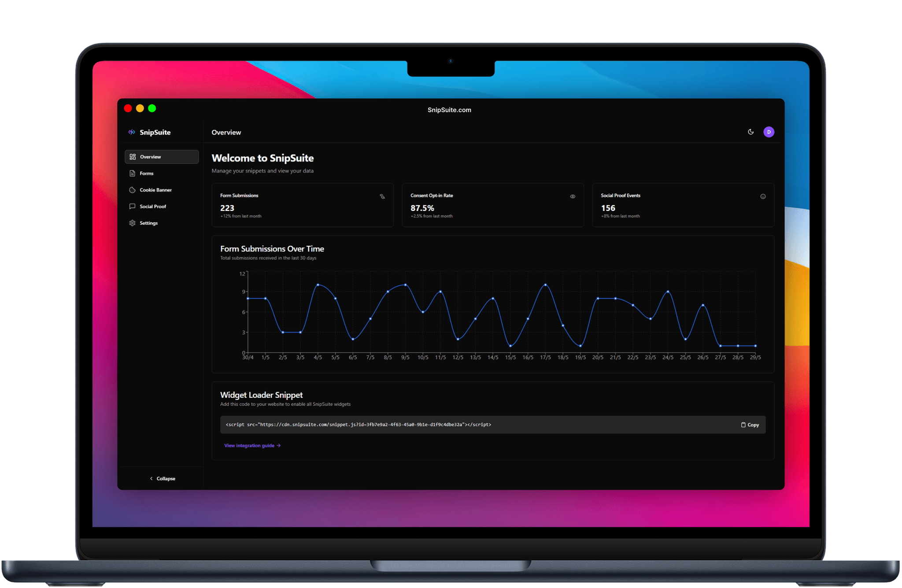The width and height of the screenshot is (902, 588).
Task: Open Settings in the sidebar
Action: click(x=162, y=223)
